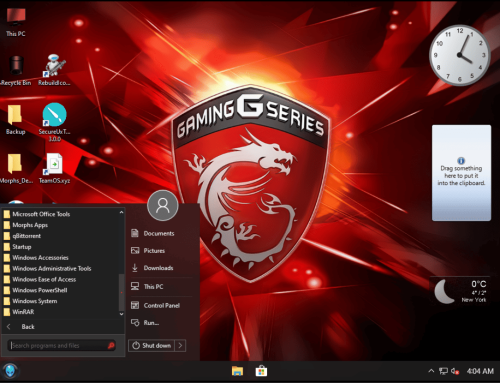This screenshot has height=383, width=500.
Task: Click the analog clock gadget
Action: pyautogui.click(x=460, y=55)
